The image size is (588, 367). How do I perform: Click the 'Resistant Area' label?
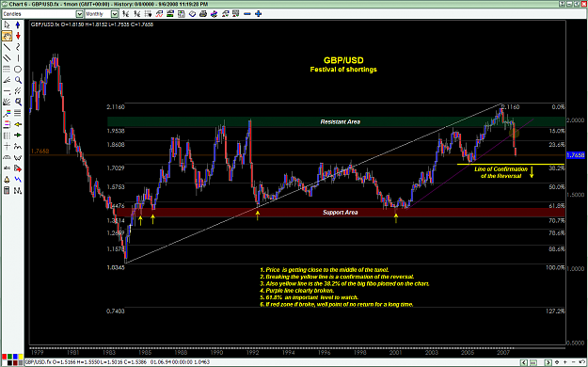click(341, 121)
